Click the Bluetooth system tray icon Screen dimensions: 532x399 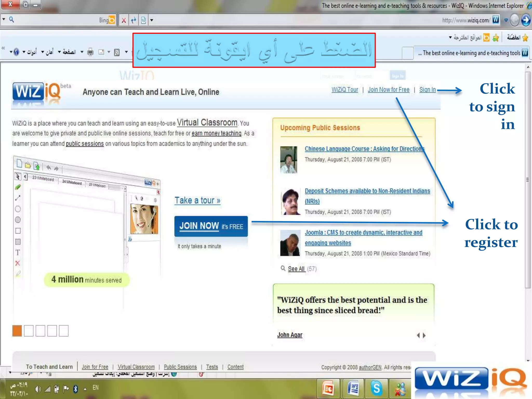coord(75,389)
